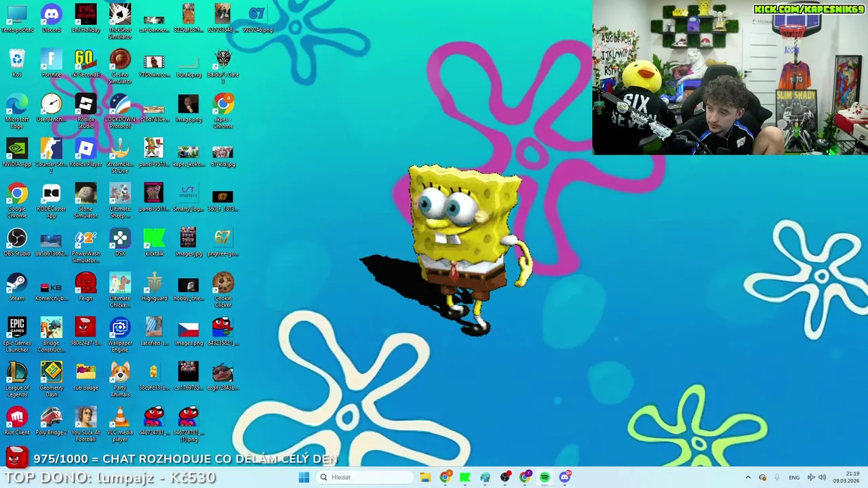Open Spotify from the taskbar
Image resolution: width=868 pixels, height=488 pixels.
(545, 477)
